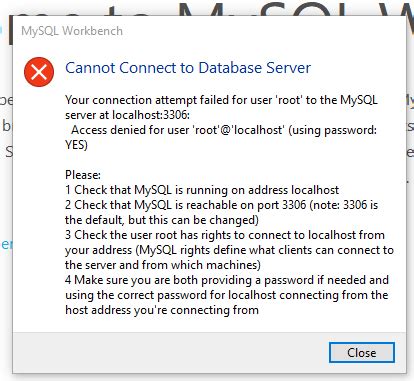This screenshot has width=414, height=381.
Task: Click the 'YES)' text in error message
Action: (x=76, y=145)
